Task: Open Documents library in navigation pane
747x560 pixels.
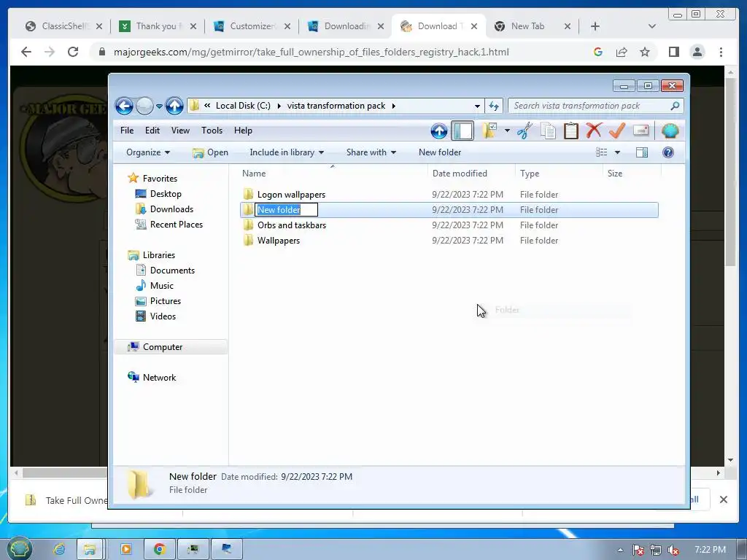Action: 172,271
